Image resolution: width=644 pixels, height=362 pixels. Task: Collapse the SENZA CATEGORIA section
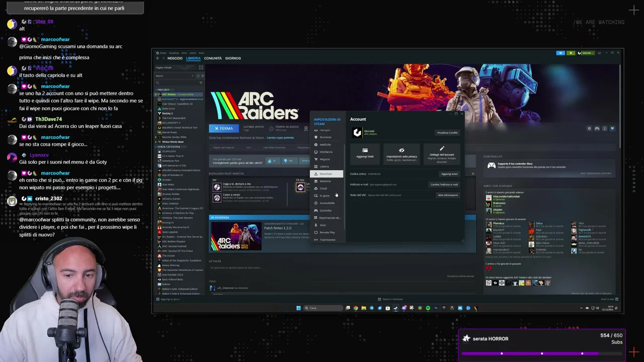pos(169,147)
